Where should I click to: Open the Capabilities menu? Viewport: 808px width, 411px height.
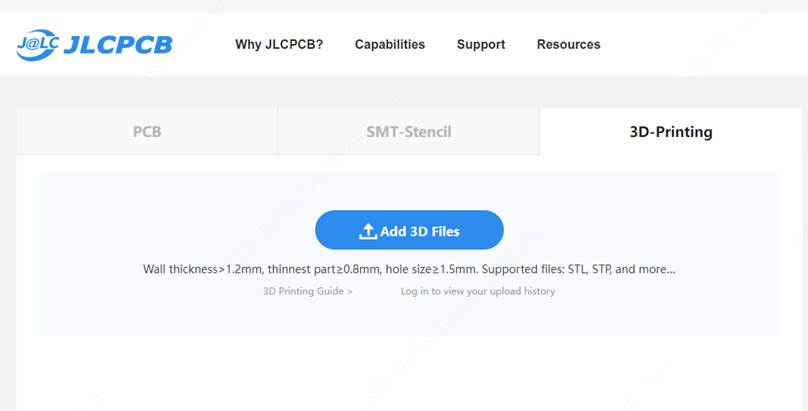coord(390,44)
